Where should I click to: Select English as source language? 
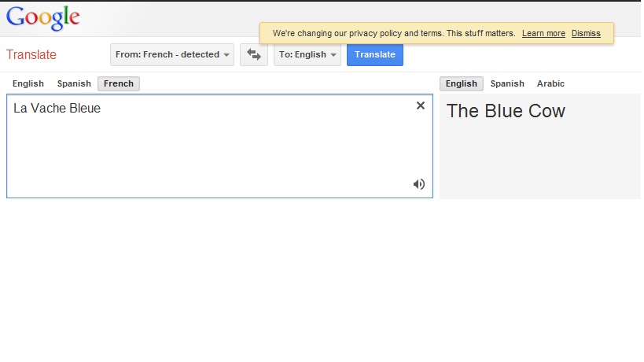coord(28,83)
